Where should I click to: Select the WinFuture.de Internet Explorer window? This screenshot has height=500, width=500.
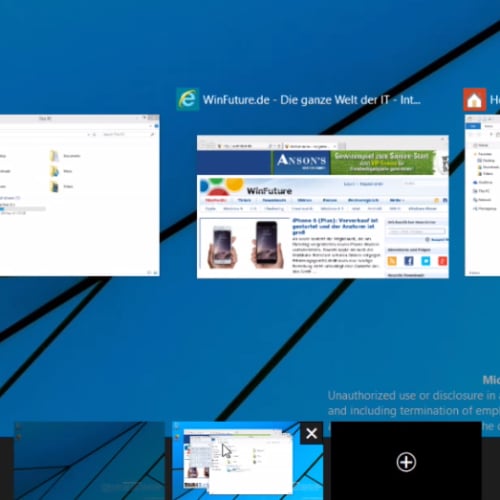(323, 207)
